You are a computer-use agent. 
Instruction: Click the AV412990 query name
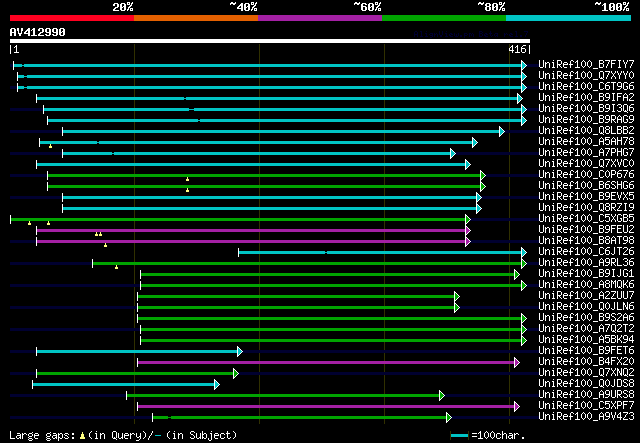[38, 32]
